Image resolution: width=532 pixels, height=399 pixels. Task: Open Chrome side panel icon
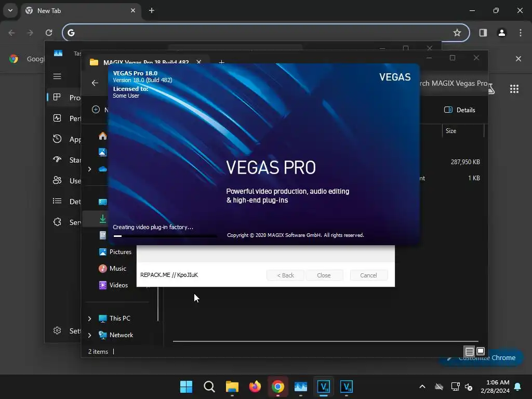(x=483, y=33)
